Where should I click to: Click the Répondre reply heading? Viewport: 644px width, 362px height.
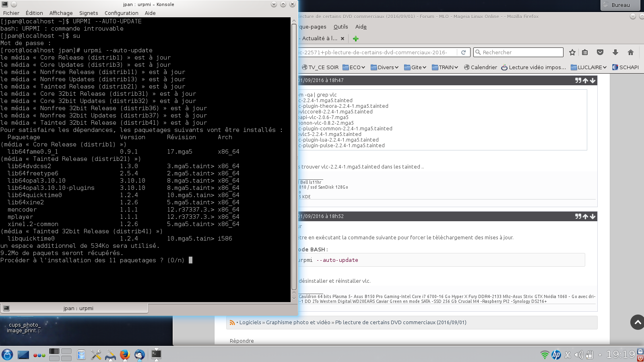point(242,341)
